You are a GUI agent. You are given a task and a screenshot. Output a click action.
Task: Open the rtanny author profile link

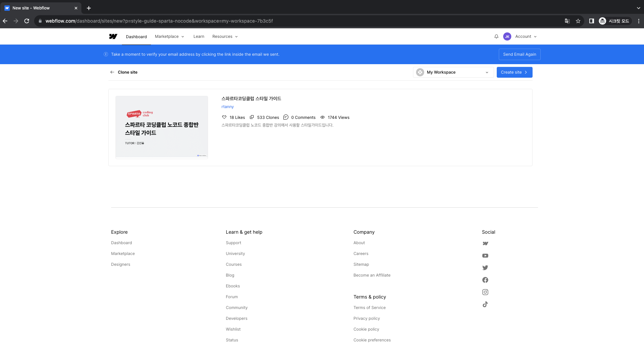[228, 107]
